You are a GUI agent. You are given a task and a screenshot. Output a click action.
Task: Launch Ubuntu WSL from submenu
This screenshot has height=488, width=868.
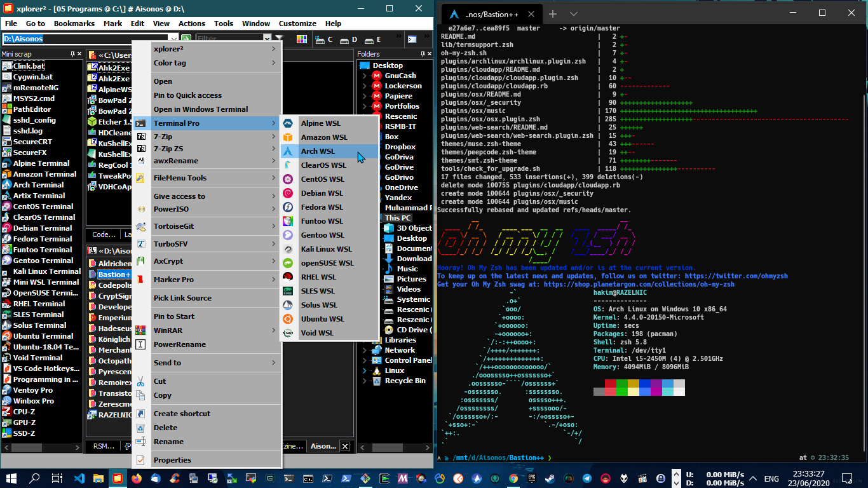329,319
